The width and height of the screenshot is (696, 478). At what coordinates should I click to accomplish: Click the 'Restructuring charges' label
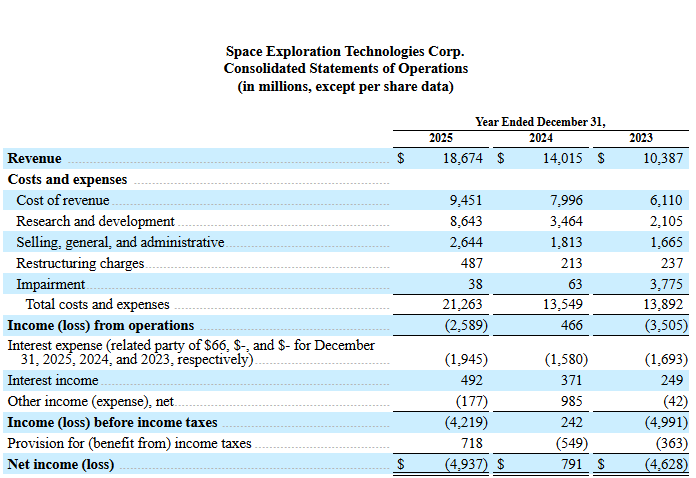80,263
